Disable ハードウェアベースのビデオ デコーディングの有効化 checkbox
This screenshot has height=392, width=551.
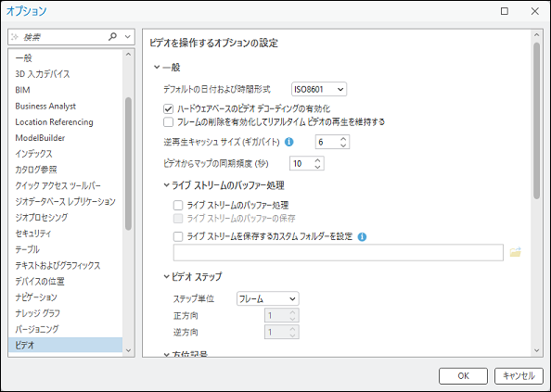point(168,108)
